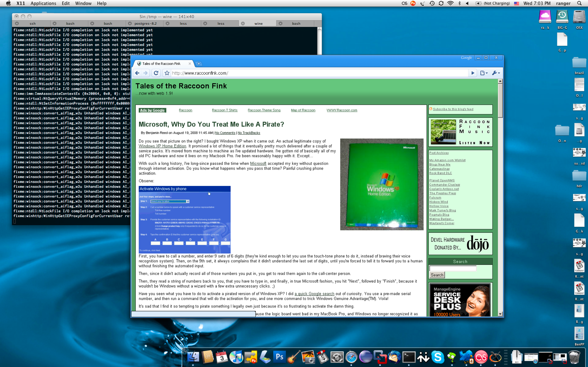
Task: Launch GarageBand from the Dock
Action: [294, 357]
